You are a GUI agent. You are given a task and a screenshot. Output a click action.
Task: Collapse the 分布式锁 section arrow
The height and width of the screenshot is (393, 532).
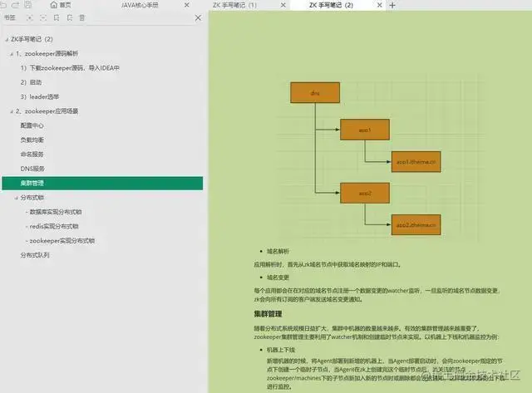17,198
